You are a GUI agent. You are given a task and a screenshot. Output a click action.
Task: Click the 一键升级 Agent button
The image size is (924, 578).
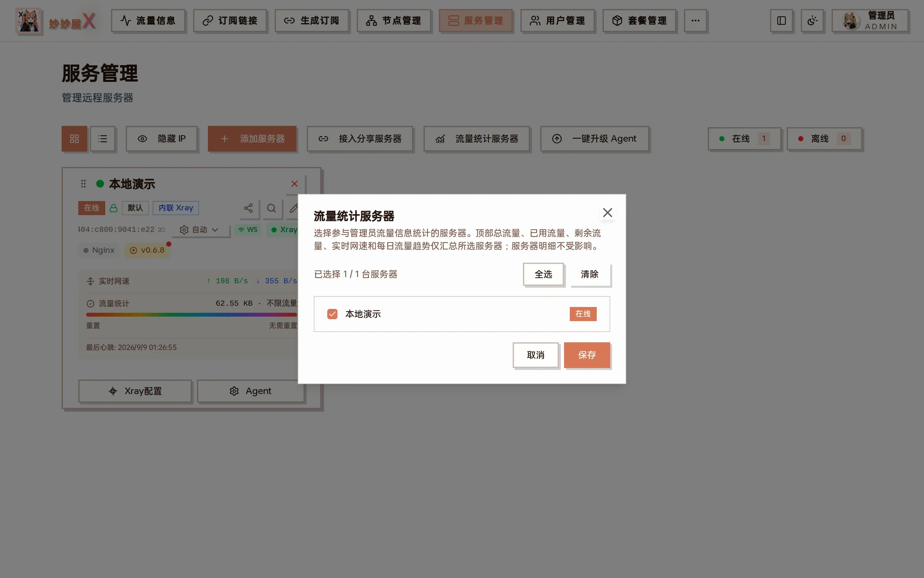(595, 139)
